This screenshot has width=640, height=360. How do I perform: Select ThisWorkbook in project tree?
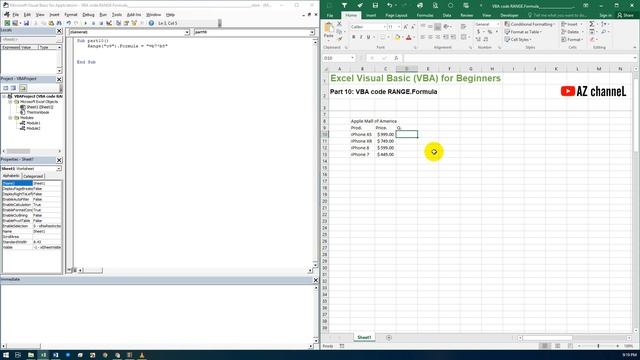coord(38,112)
